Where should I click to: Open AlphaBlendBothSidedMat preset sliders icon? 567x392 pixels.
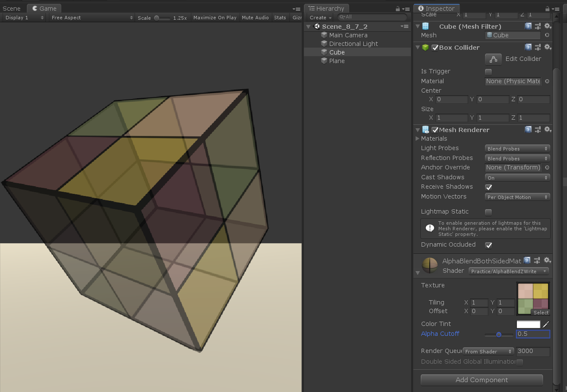pos(537,260)
